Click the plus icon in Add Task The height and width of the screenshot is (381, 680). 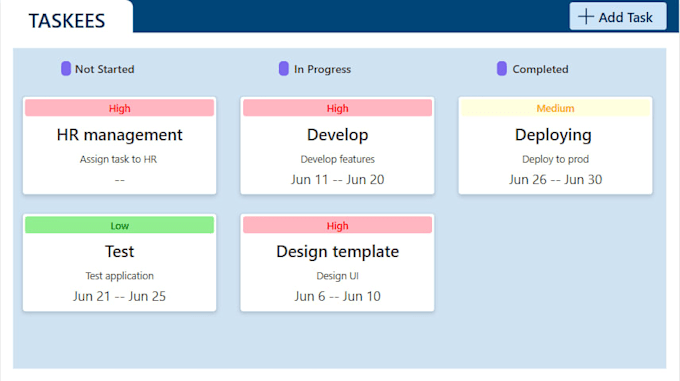[586, 17]
